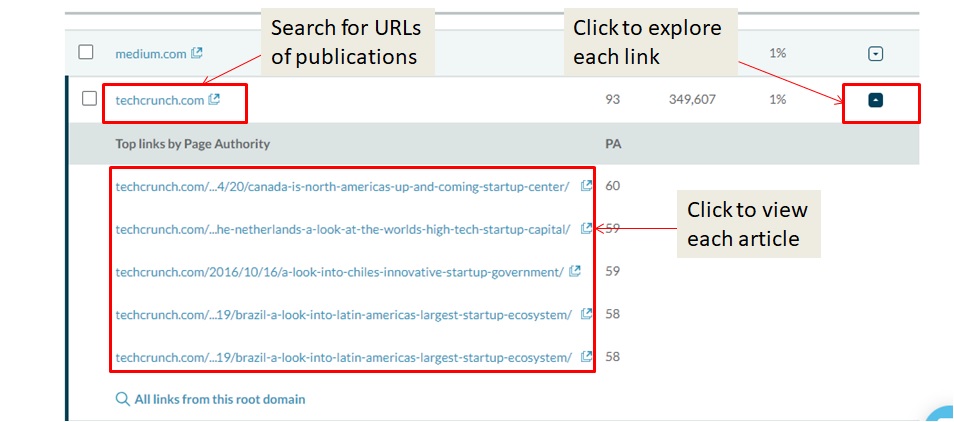The height and width of the screenshot is (422, 954).
Task: Click All links from this root domain
Action: (219, 399)
